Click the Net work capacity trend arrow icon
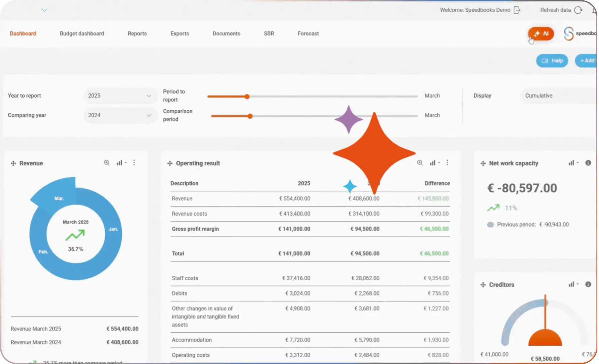This screenshot has height=364, width=599. click(493, 208)
